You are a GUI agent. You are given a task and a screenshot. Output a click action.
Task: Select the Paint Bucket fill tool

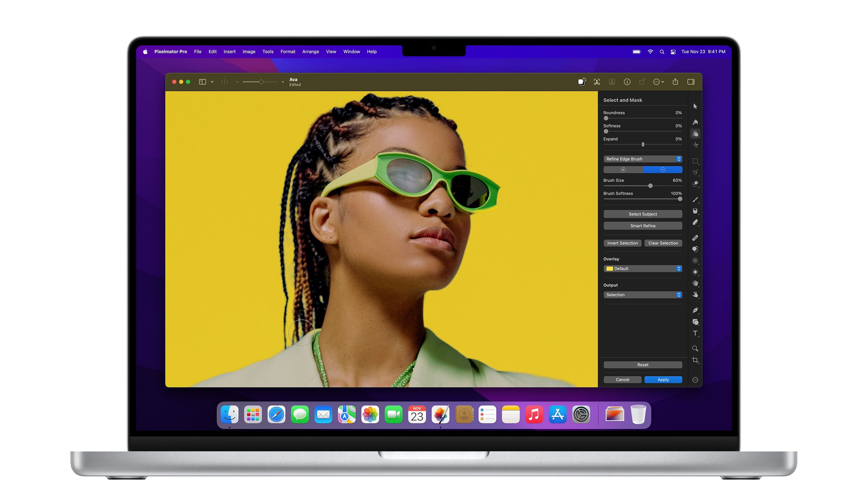coord(695,211)
